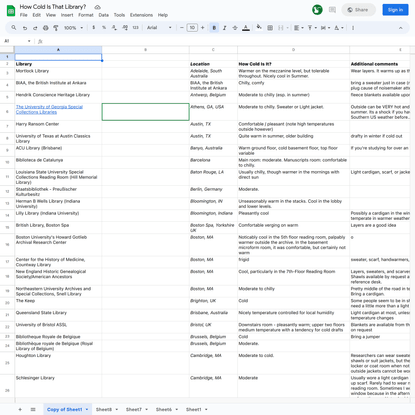
Task: Format as currency with dollar icon
Action: 94,28
